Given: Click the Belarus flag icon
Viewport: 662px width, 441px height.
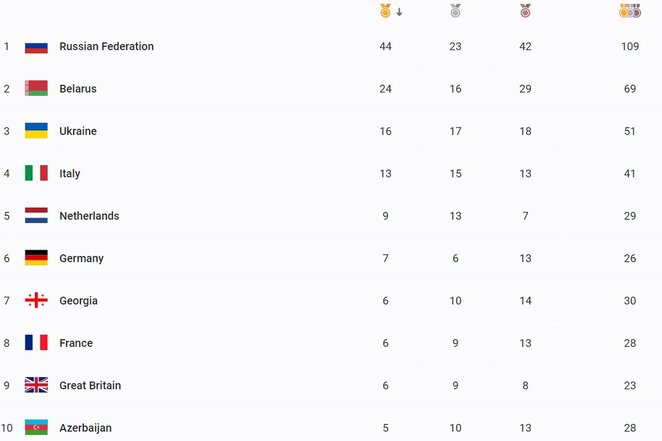Looking at the screenshot, I should click(x=36, y=89).
